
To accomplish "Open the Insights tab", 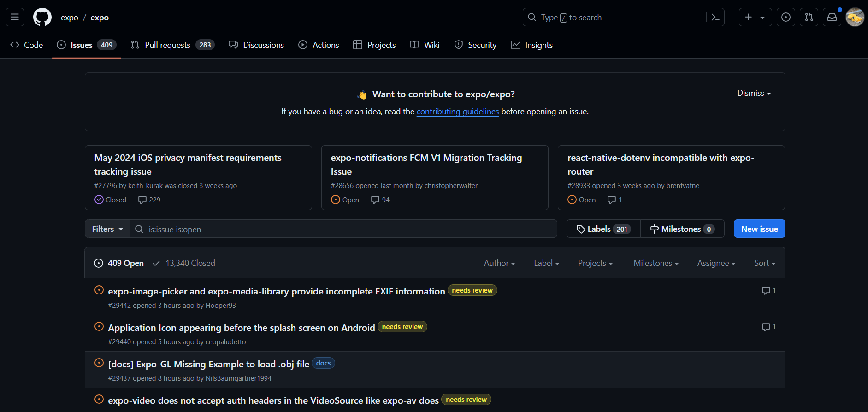I will (531, 45).
